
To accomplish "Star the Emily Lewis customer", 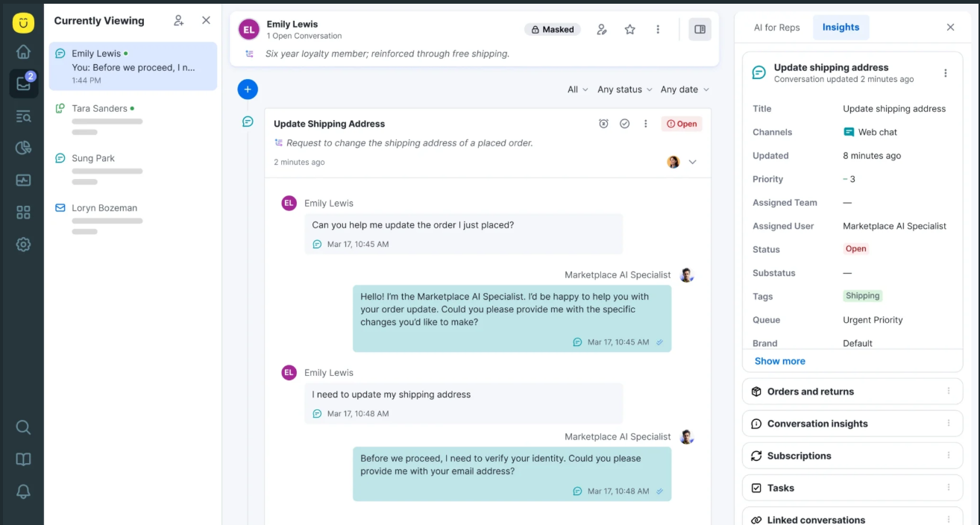I will pyautogui.click(x=629, y=29).
